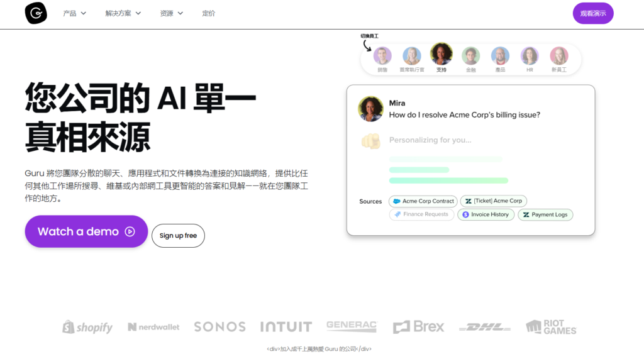Click Mira's avatar in the chat card

pyautogui.click(x=370, y=108)
